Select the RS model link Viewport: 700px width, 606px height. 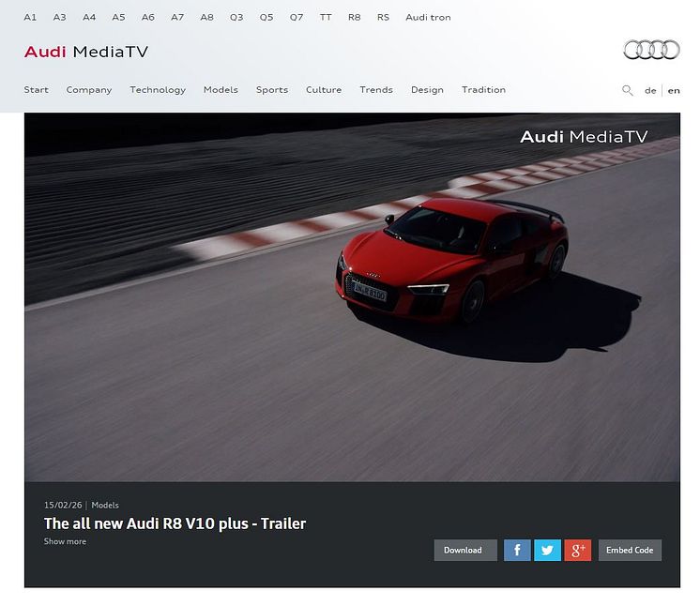(x=383, y=18)
